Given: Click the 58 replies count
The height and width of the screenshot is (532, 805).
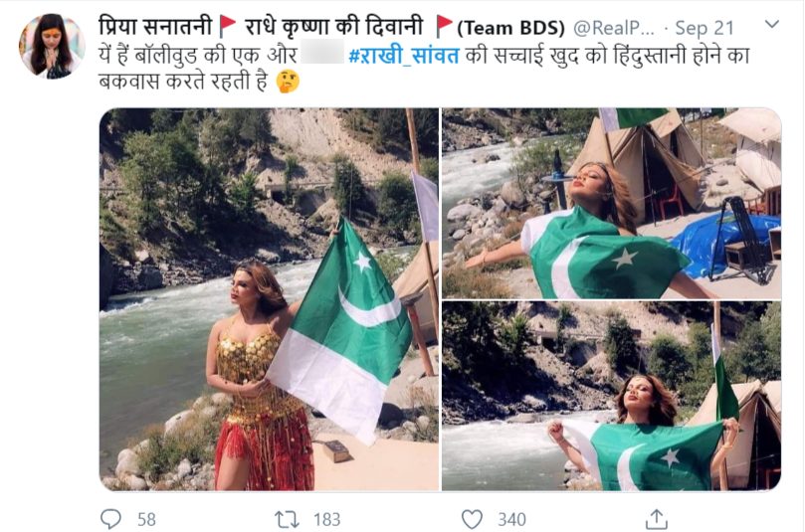Looking at the screenshot, I should point(146,520).
